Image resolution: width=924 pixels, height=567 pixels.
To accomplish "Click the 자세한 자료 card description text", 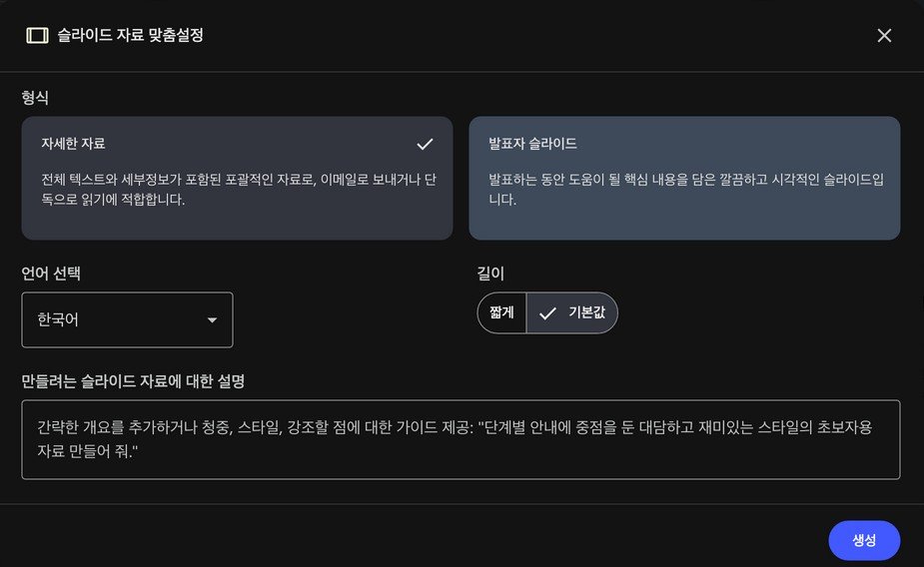I will (x=238, y=189).
